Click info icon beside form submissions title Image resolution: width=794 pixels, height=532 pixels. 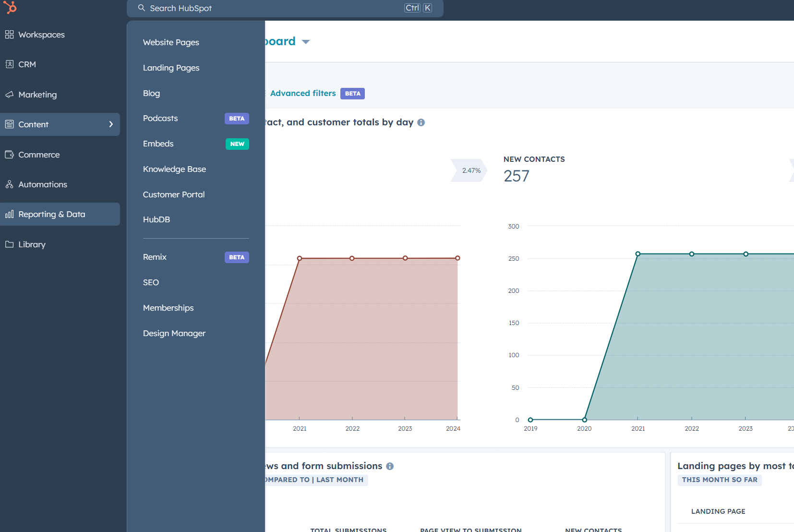(390, 466)
